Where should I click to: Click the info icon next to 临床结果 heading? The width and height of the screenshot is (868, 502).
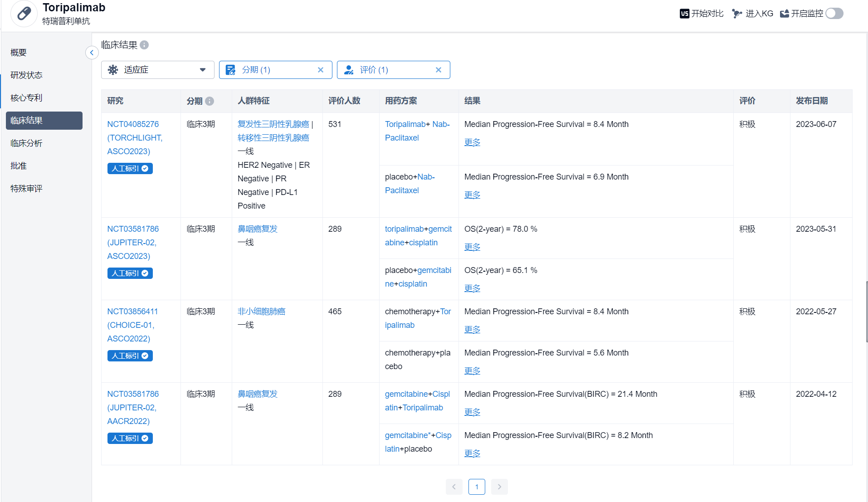coord(144,45)
